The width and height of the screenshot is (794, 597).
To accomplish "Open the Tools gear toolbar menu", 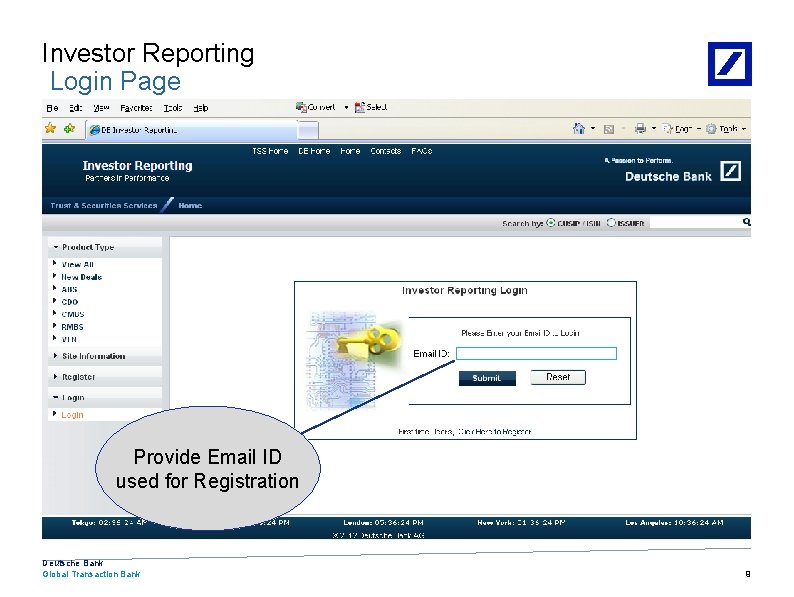I will pyautogui.click(x=726, y=129).
